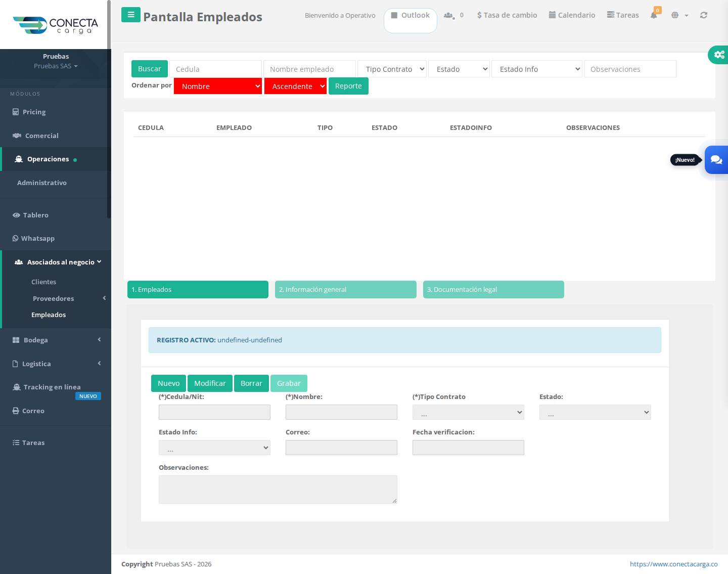Open Tareas in the top bar
Image resolution: width=728 pixels, height=574 pixels.
click(x=623, y=15)
